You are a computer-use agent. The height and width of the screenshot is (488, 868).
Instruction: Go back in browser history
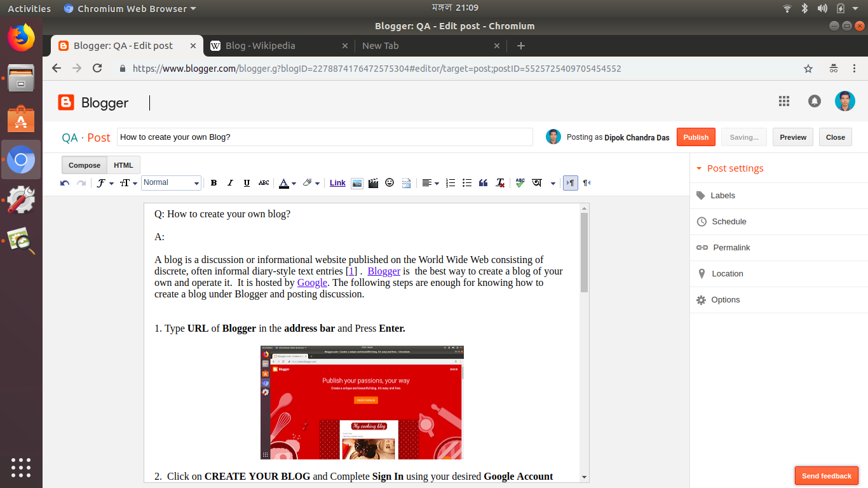(x=57, y=68)
